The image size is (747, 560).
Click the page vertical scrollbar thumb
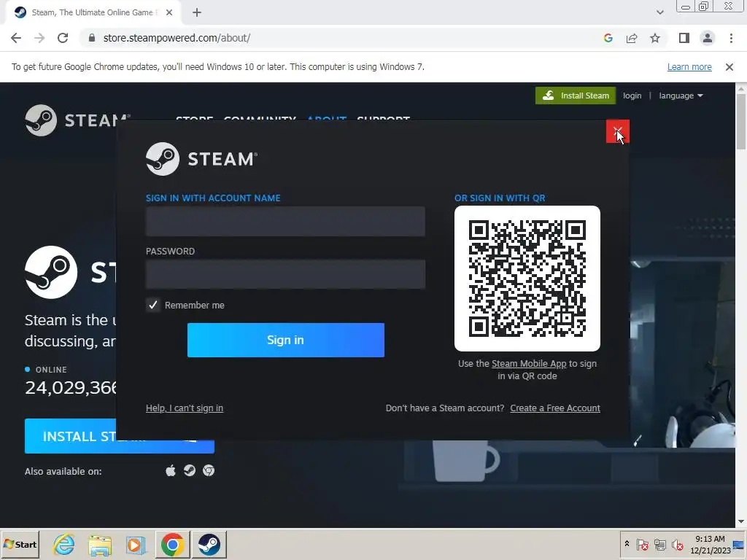tap(741, 122)
